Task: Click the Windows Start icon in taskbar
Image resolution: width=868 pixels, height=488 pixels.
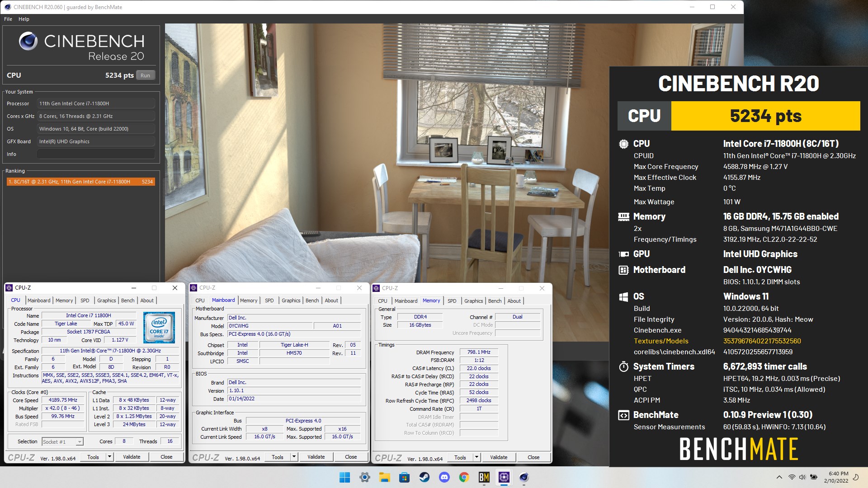Action: coord(344,477)
